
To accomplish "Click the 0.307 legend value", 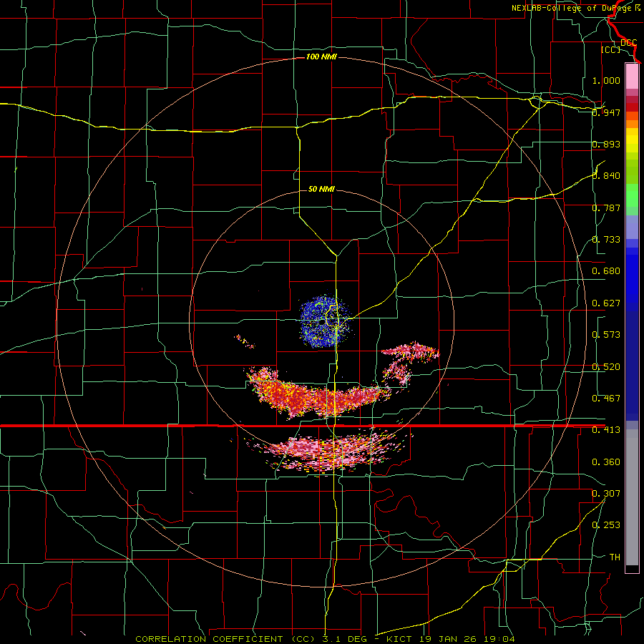I will point(606,494).
